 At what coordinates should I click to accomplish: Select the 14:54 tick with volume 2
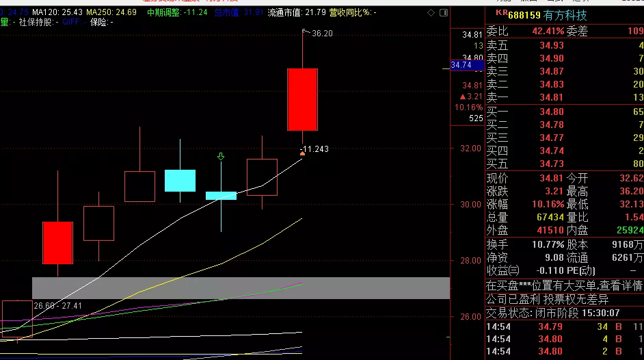pos(565,352)
